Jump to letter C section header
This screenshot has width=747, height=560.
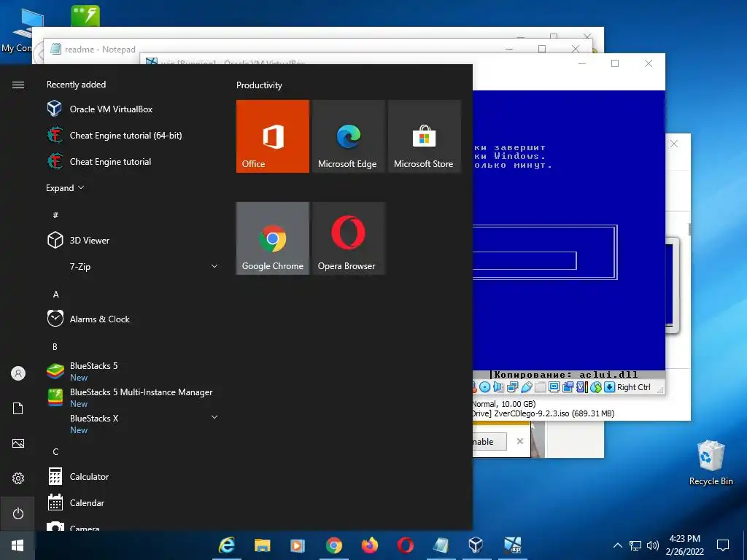coord(55,451)
